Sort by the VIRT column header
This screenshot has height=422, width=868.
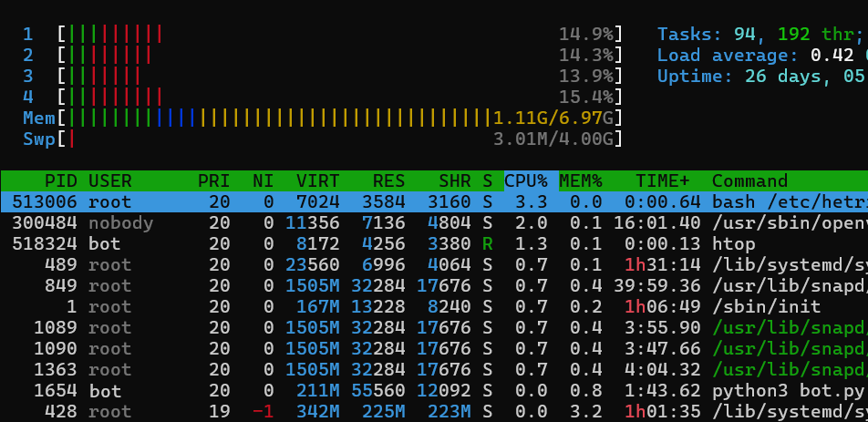point(317,180)
